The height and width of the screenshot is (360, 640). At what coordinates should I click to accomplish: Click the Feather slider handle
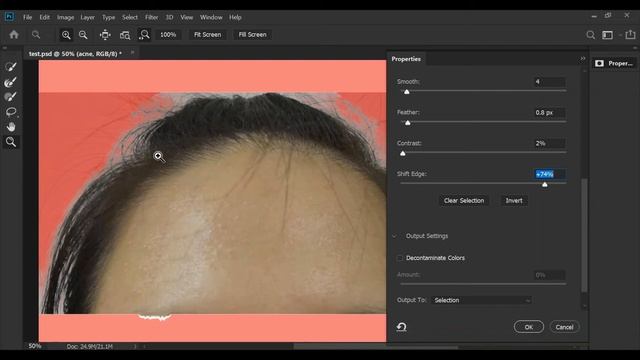click(408, 123)
